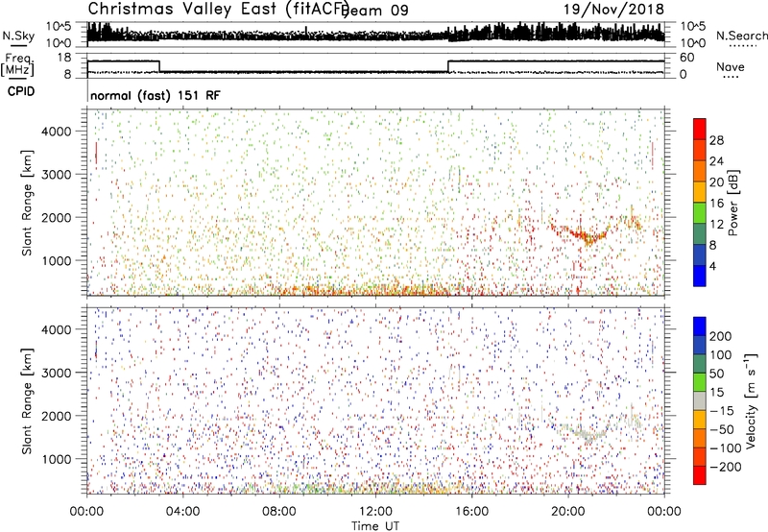Click the 12 label on Power colorbar
The width and height of the screenshot is (768, 532).
(x=716, y=225)
